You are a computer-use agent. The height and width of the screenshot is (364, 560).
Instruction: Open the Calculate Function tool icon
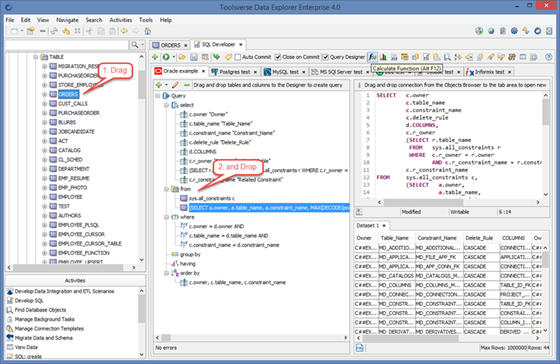click(372, 57)
